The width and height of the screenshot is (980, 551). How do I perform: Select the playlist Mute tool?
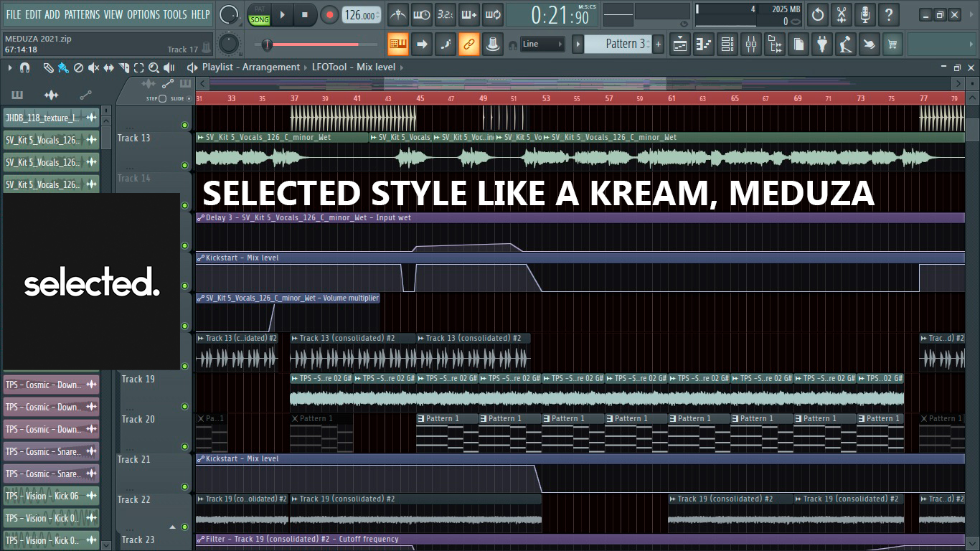coord(93,67)
